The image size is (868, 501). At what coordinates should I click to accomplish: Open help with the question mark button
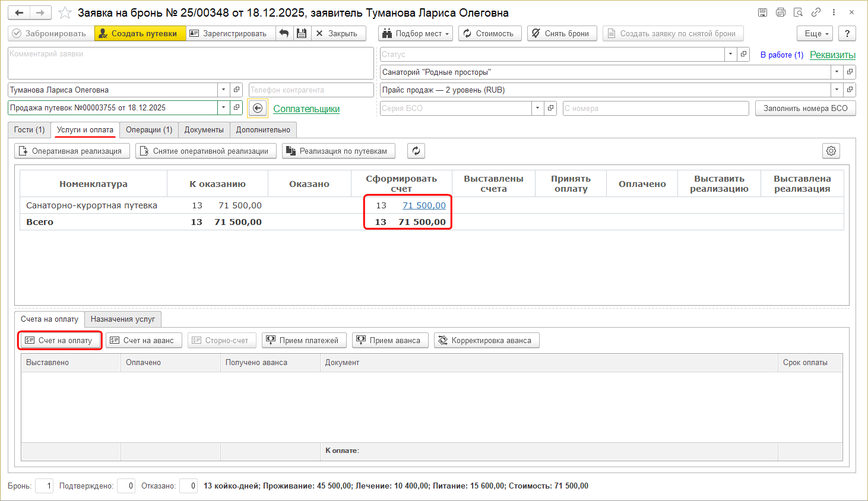[847, 33]
